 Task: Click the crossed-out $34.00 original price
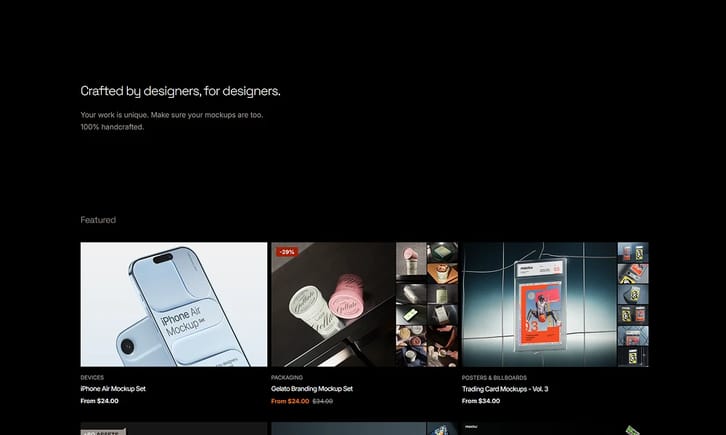click(323, 401)
